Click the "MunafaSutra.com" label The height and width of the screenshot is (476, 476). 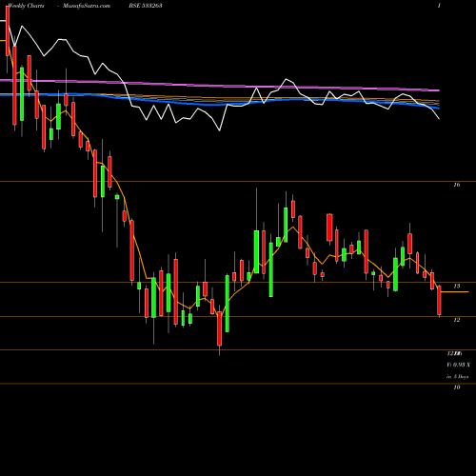tap(87, 6)
